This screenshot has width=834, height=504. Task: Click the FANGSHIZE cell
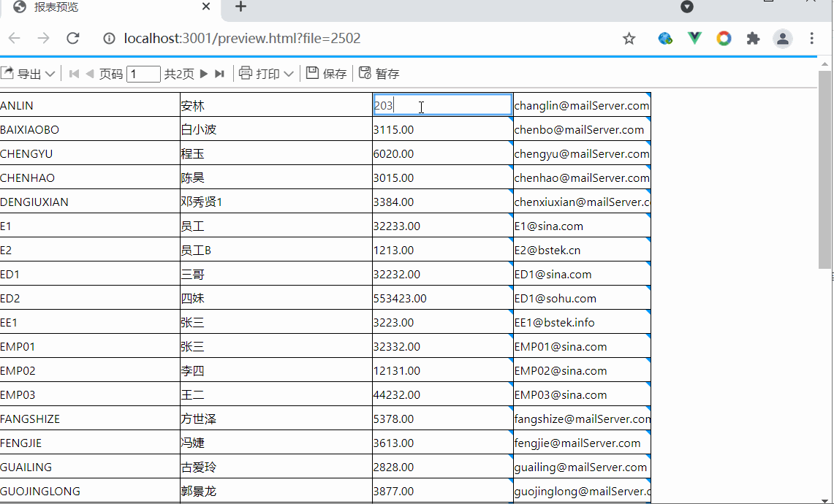pos(90,419)
